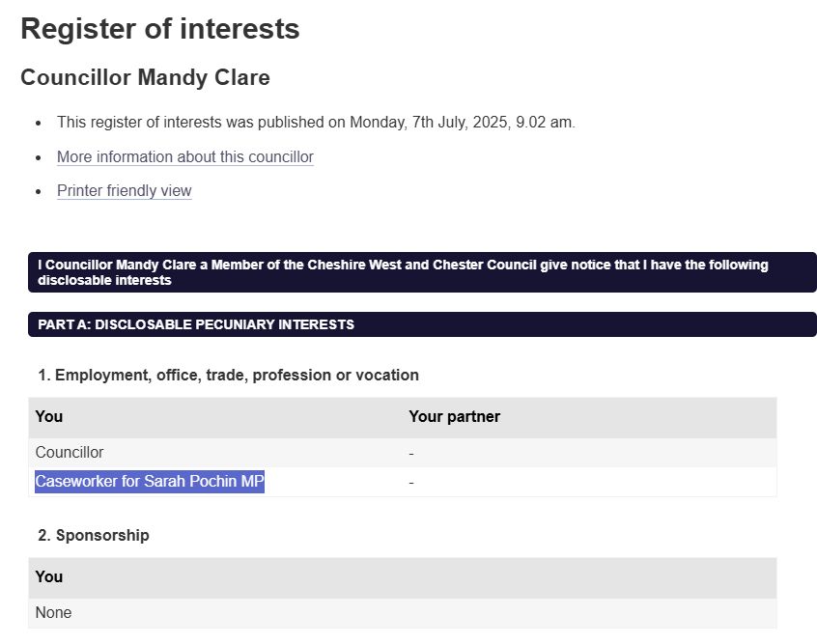Click the bullet beside More information link
817x644 pixels.
coord(39,157)
